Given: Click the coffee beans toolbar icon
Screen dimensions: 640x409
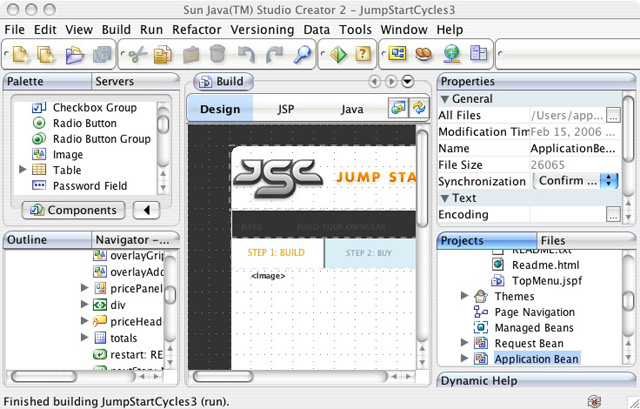Looking at the screenshot, I should (424, 54).
